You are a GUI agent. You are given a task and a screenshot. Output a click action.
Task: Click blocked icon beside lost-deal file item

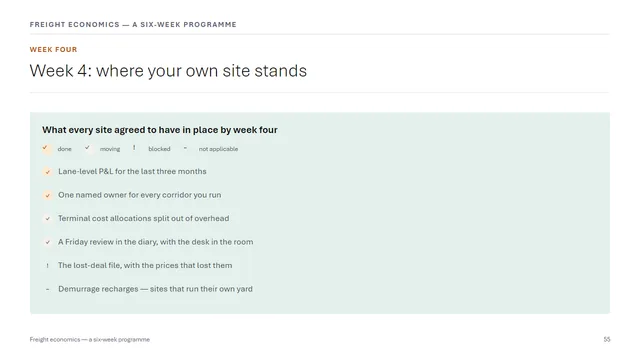[x=47, y=266]
